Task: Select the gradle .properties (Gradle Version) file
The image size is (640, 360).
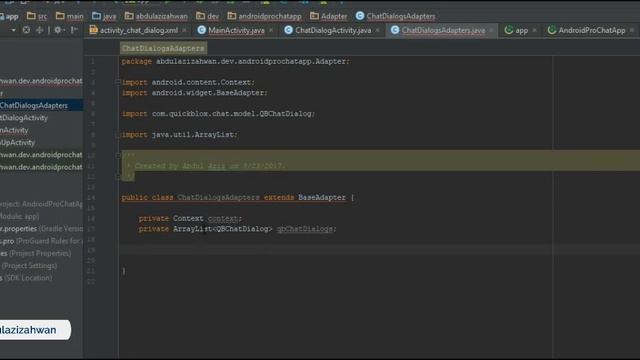Action: pos(41,229)
